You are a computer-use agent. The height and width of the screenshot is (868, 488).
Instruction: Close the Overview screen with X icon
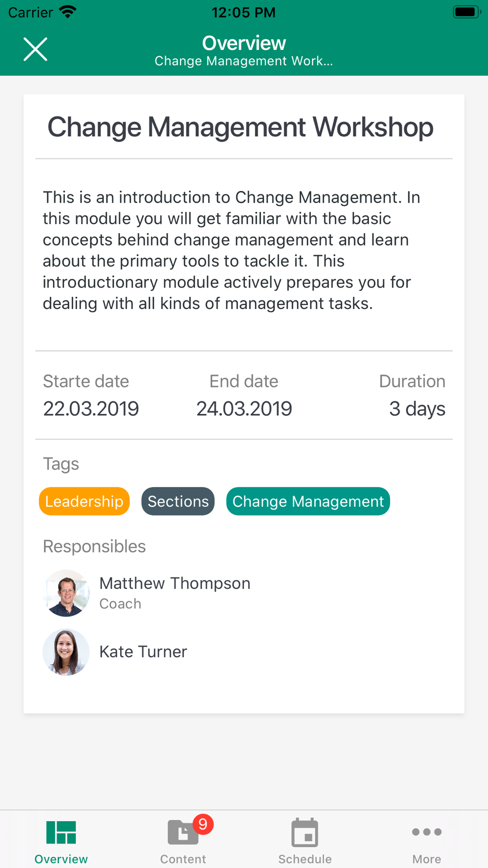pyautogui.click(x=36, y=49)
